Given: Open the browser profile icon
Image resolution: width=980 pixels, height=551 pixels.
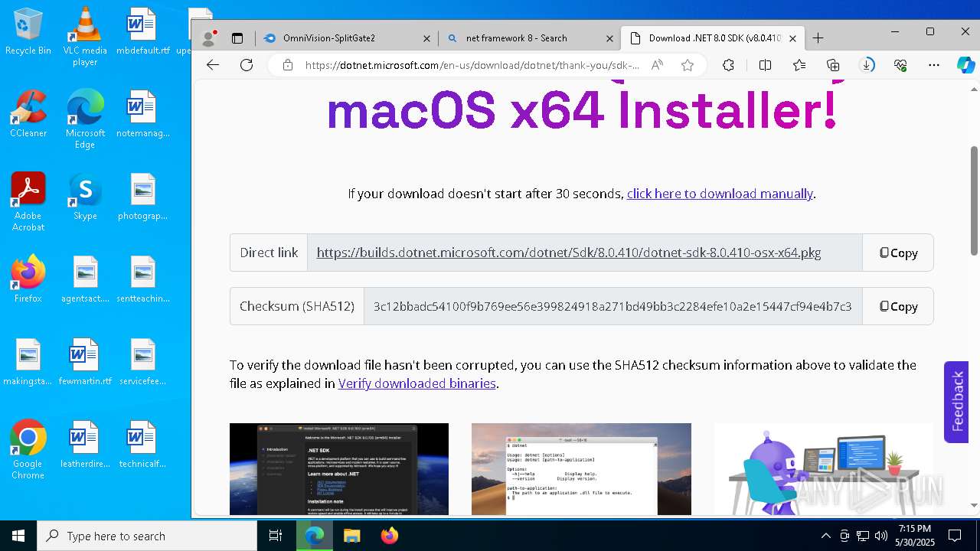Looking at the screenshot, I should (208, 38).
